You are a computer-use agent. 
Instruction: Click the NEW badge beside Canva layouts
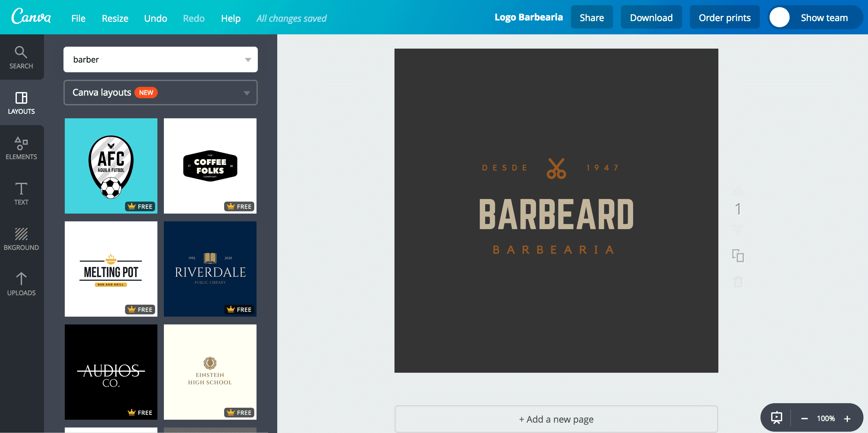click(146, 92)
